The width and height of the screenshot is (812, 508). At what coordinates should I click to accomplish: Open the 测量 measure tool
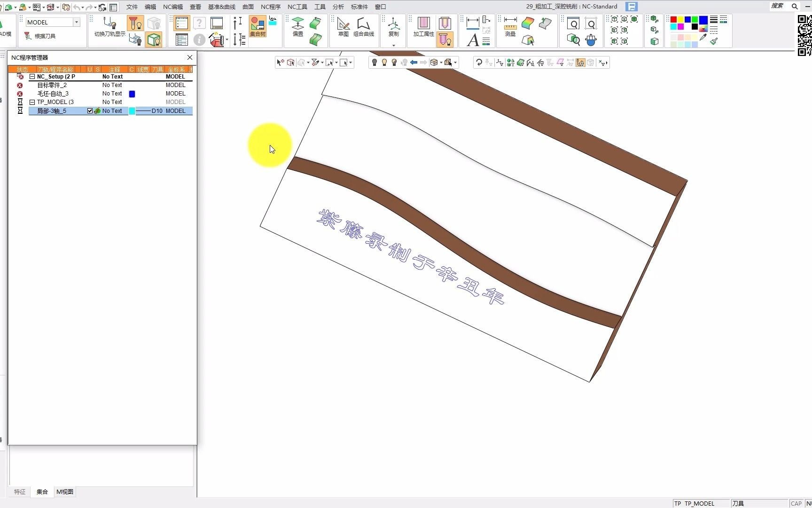coord(510,26)
